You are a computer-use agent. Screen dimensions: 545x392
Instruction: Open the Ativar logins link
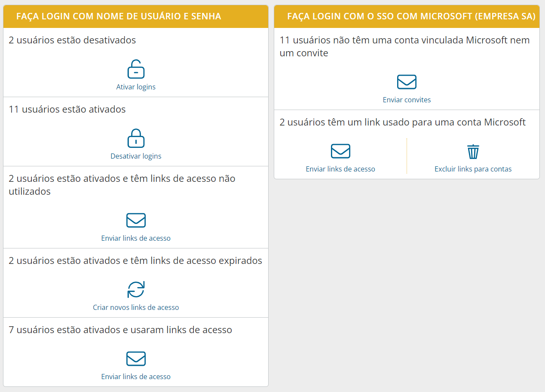(x=136, y=87)
